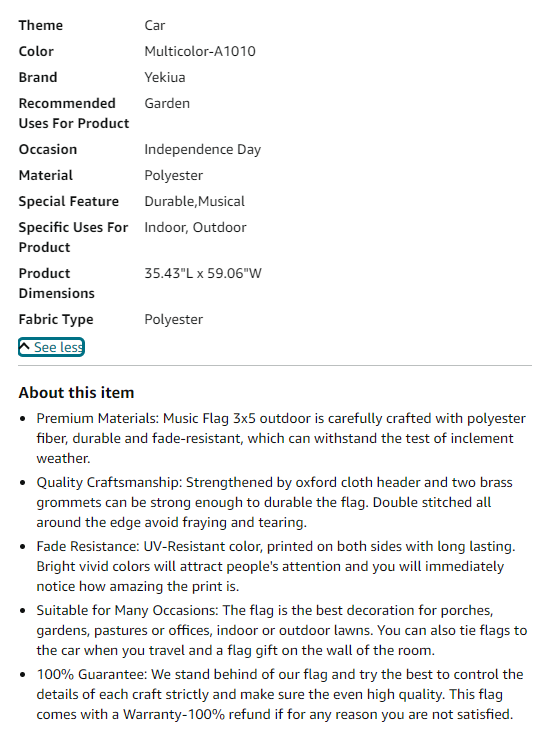
Task: Click the Suitable for Many Occasions paragraph
Action: tap(282, 630)
